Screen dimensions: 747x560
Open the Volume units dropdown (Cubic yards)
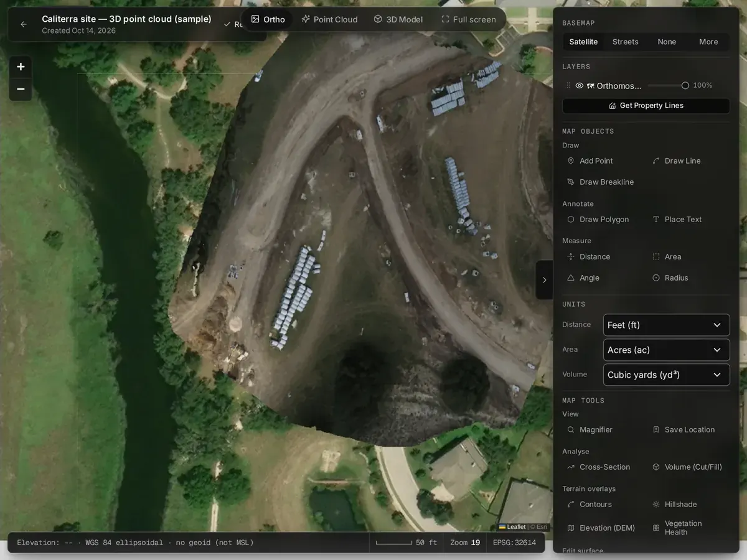pos(666,375)
